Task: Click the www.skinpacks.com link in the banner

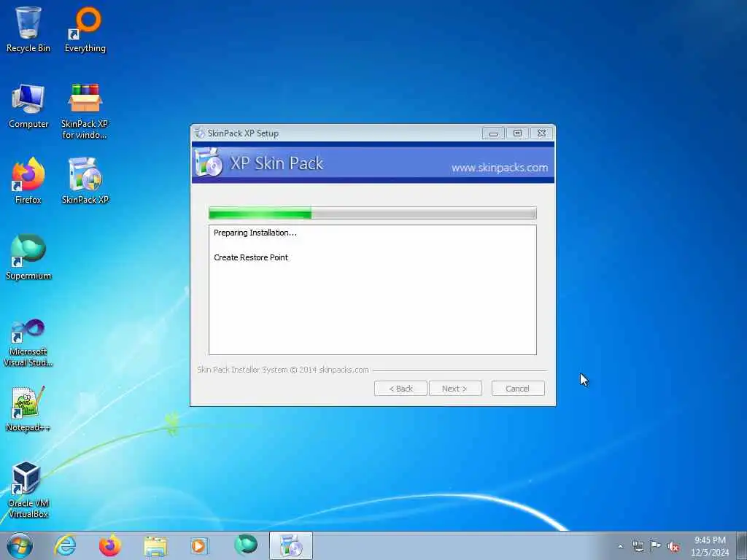Action: tap(499, 168)
